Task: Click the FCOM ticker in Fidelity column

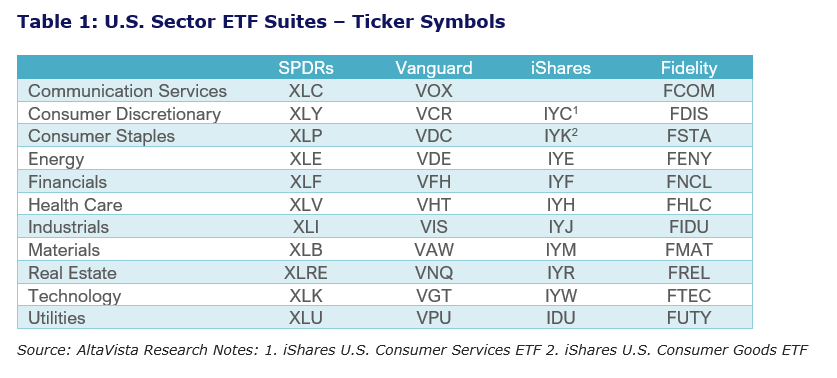Action: (689, 91)
